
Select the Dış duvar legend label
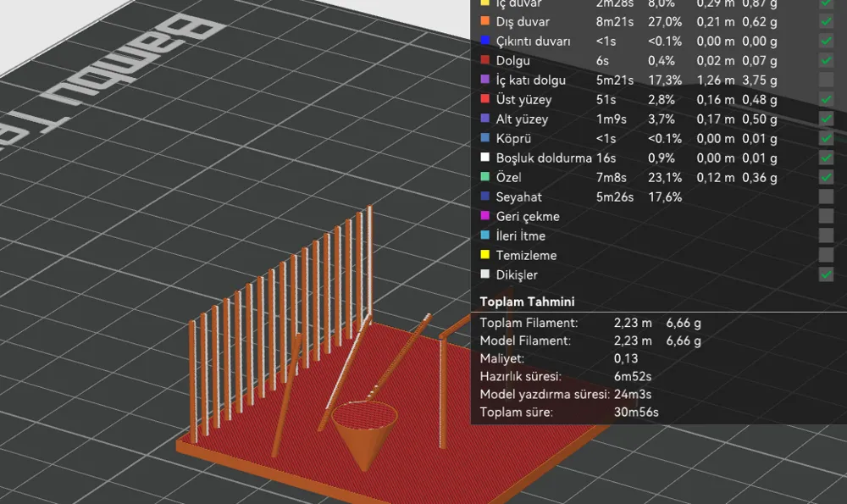tap(523, 22)
